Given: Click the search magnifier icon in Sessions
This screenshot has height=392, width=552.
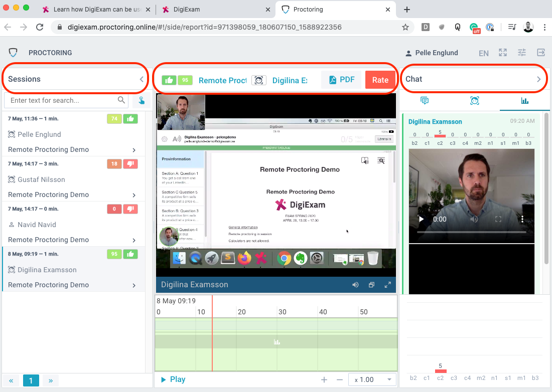Looking at the screenshot, I should (121, 100).
